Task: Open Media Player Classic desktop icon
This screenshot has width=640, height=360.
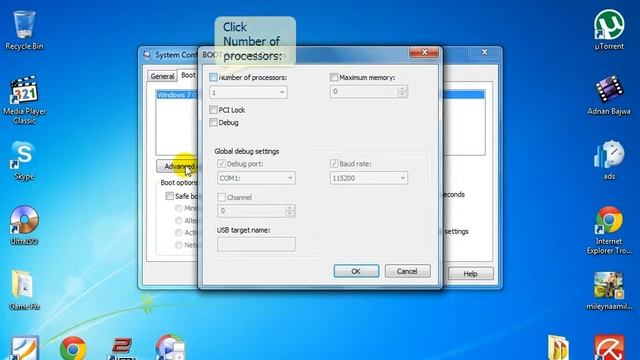Action: point(24,99)
